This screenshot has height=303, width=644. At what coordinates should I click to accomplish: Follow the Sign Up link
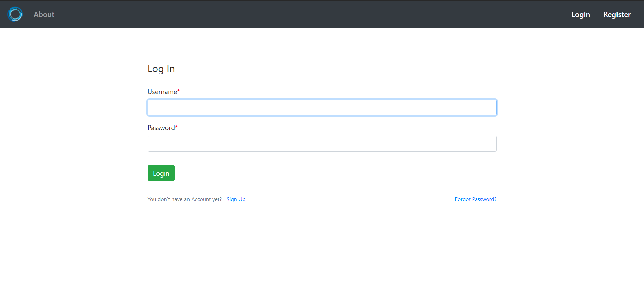coord(236,199)
